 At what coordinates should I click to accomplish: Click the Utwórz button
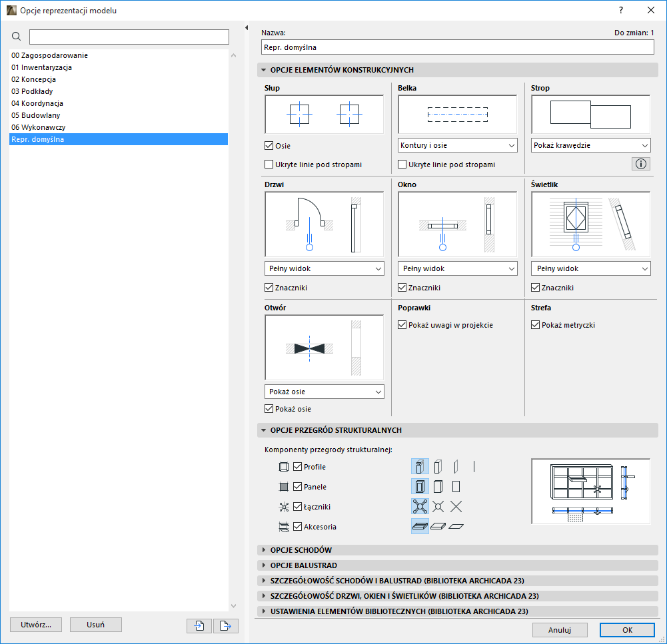pyautogui.click(x=35, y=625)
